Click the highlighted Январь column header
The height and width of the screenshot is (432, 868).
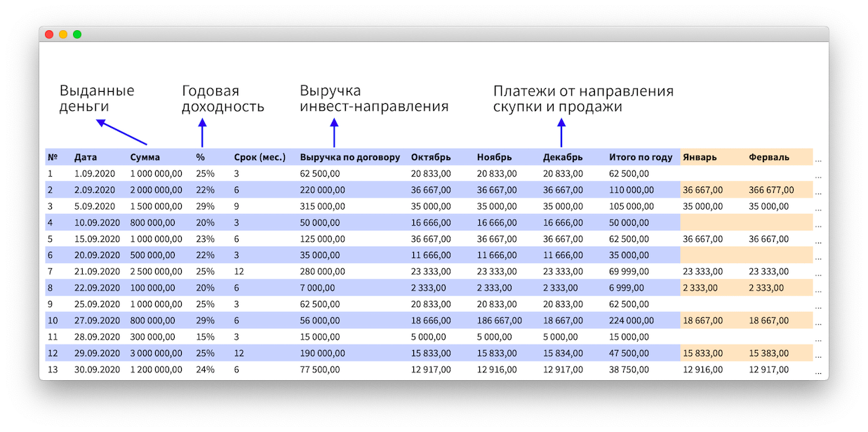tap(700, 157)
